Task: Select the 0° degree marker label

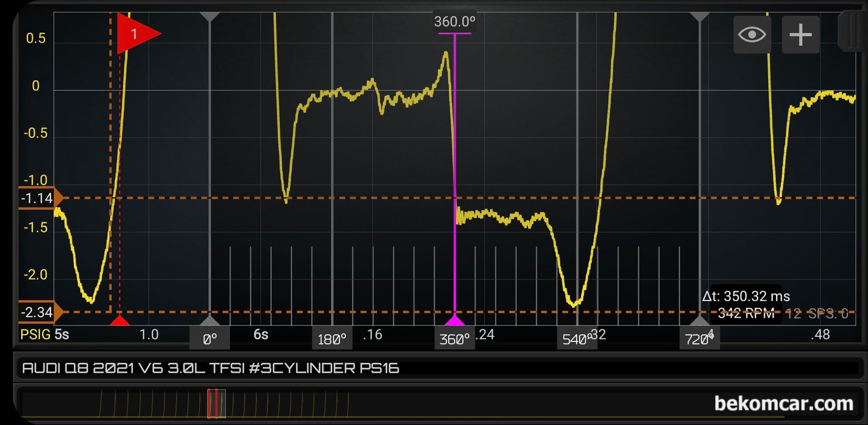Action: point(210,339)
